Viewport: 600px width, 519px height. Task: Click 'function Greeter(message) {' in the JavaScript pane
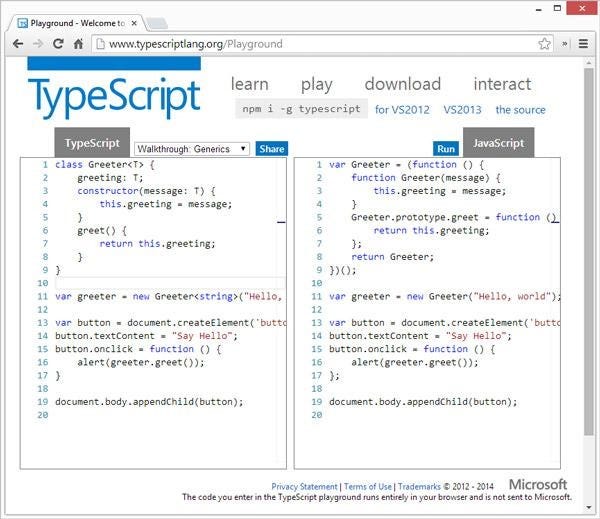pyautogui.click(x=426, y=178)
